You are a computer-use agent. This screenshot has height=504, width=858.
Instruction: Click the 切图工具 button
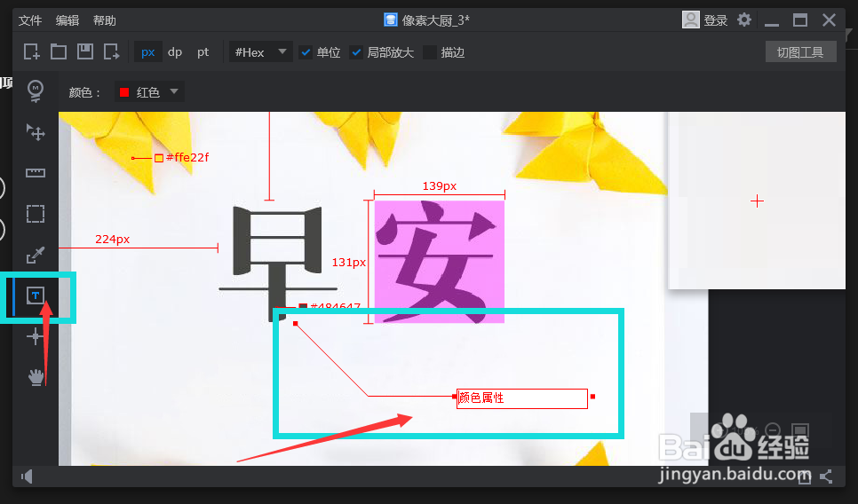click(x=800, y=52)
